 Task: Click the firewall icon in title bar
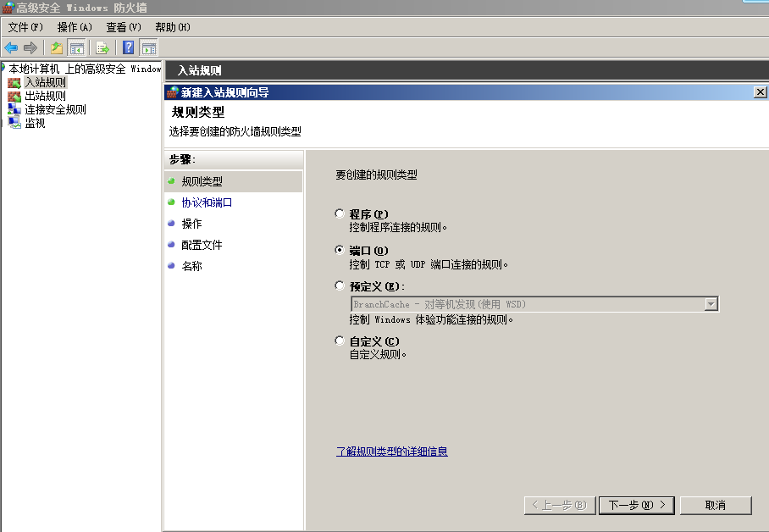8,8
